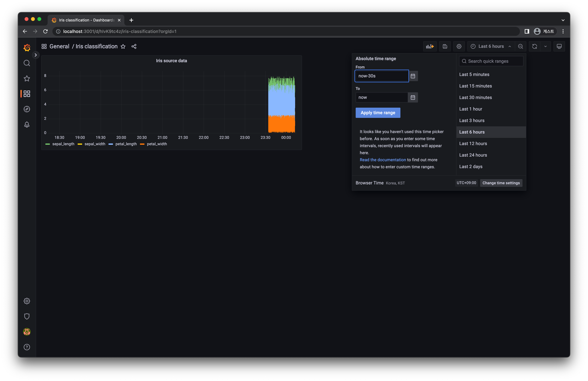
Task: Click Change time settings button
Action: point(501,183)
